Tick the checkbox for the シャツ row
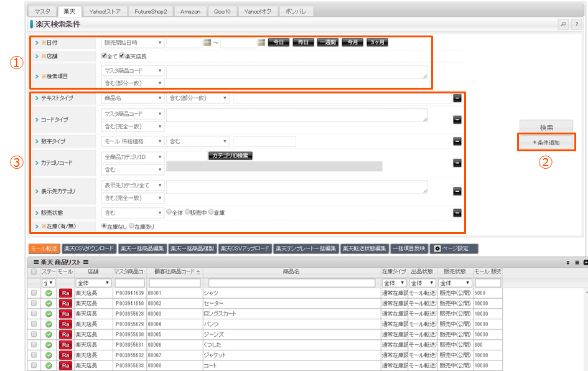 point(34,293)
